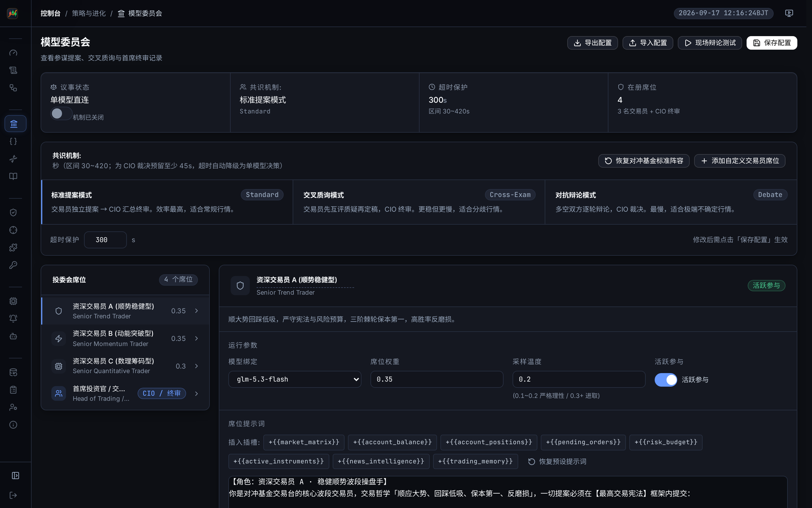Select the 标准提案模式 Standard mode card
Image resolution: width=812 pixels, height=508 pixels.
(167, 202)
